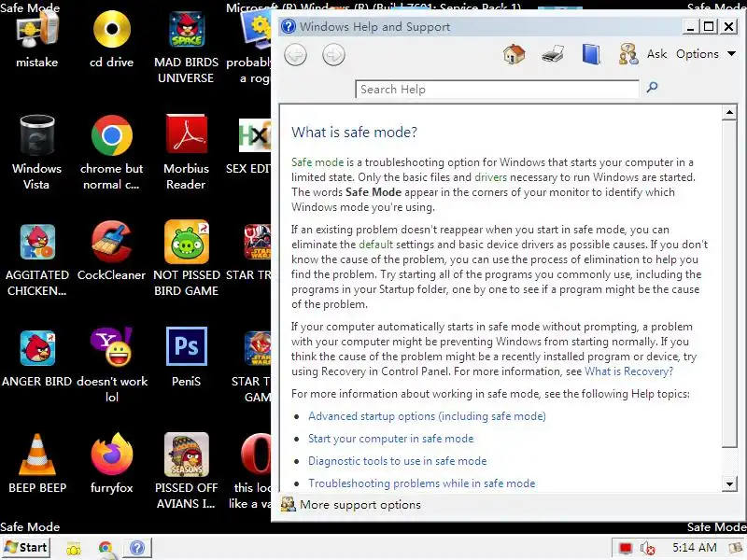747x560 pixels.
Task: Click the scrollbar down arrow in Help
Action: 729,484
